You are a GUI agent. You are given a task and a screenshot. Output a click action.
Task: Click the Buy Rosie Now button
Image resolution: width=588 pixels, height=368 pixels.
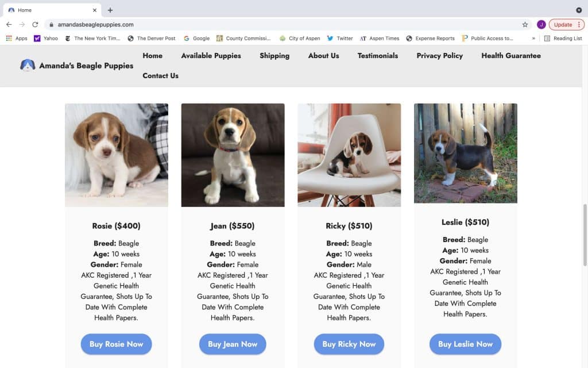click(x=116, y=344)
